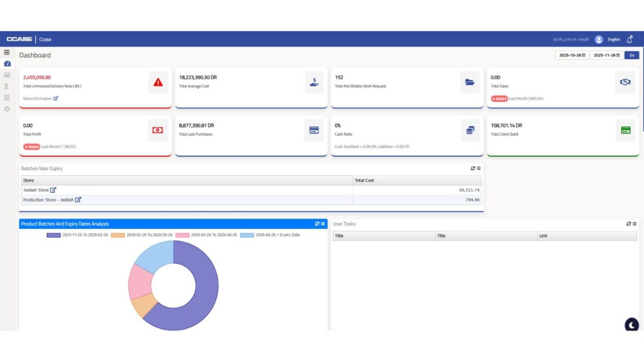Click the Cash Ratio coins icon
The image size is (644, 362).
point(470,130)
